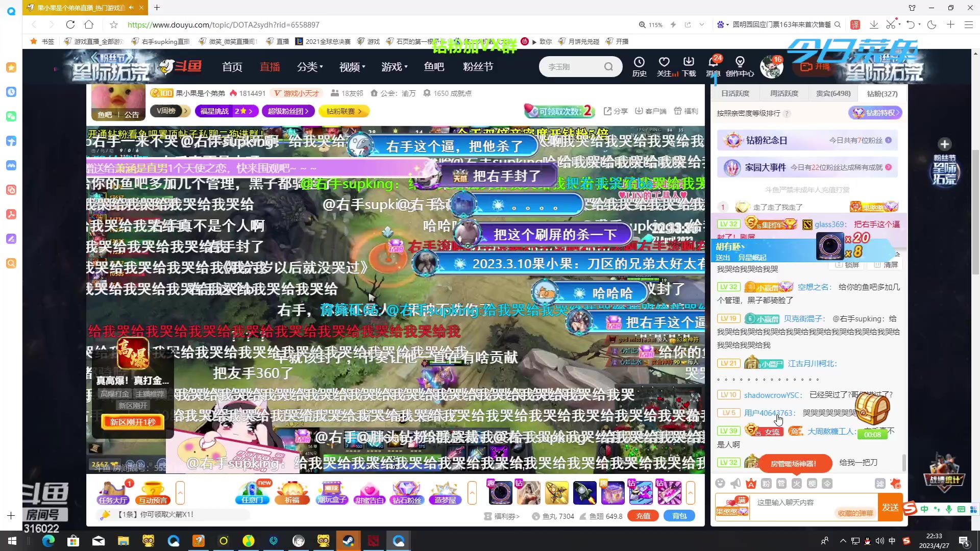
Task: Click the 收藏的弹幕 saved barrage button
Action: coord(855,513)
